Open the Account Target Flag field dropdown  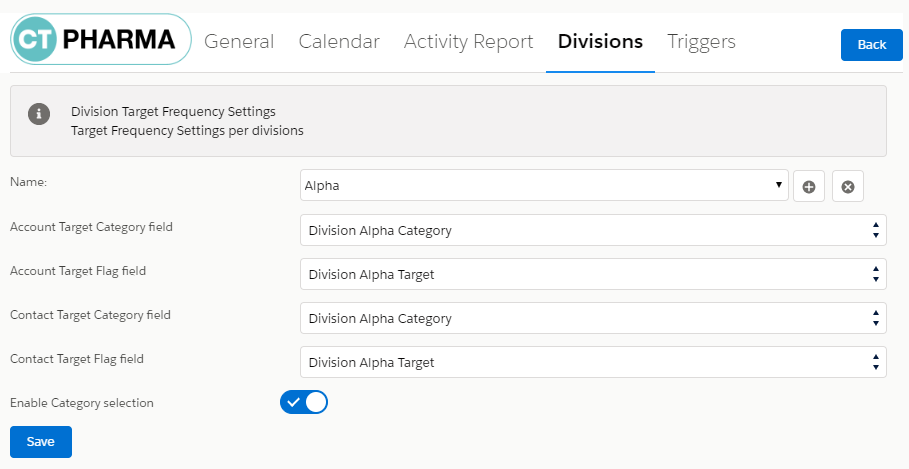click(x=593, y=274)
